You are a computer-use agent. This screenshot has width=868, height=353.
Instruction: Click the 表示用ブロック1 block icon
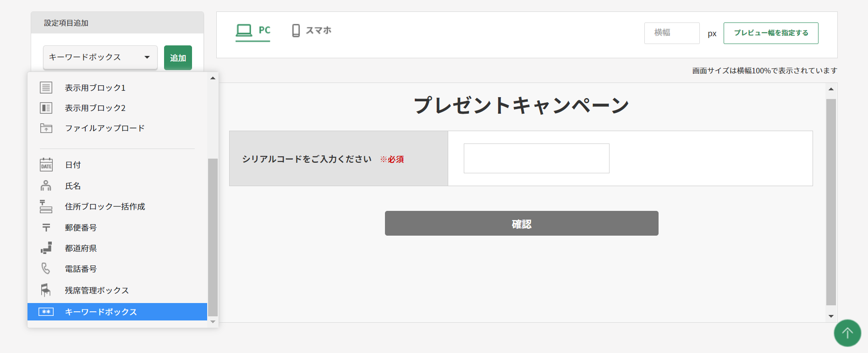click(x=46, y=88)
